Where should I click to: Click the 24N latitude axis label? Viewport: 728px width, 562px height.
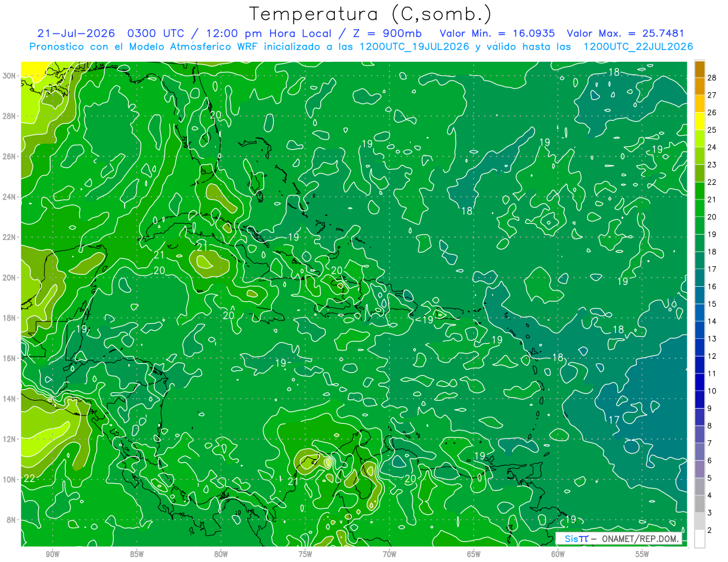coord(10,197)
